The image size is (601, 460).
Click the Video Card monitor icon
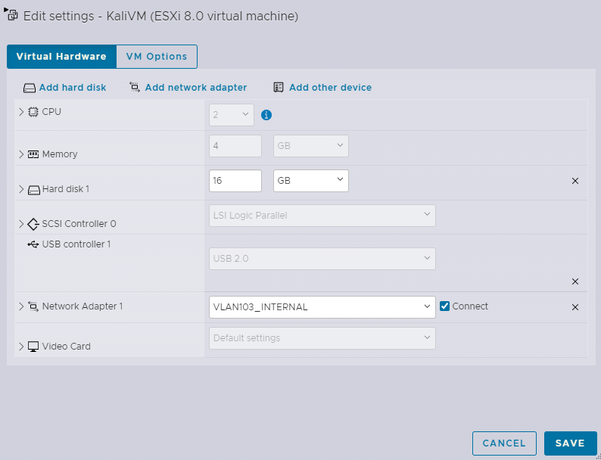click(33, 346)
